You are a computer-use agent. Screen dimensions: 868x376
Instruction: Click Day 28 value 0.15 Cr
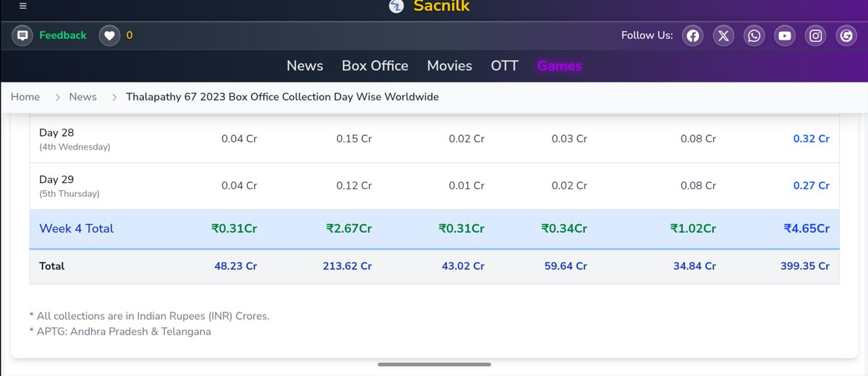pyautogui.click(x=354, y=139)
